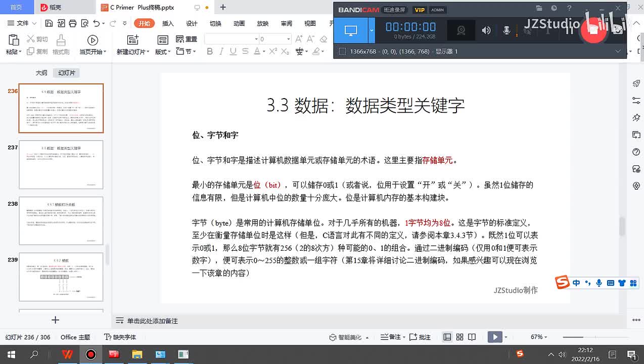The image size is (644, 364).
Task: Click the Paste clipboard icon
Action: [x=14, y=40]
